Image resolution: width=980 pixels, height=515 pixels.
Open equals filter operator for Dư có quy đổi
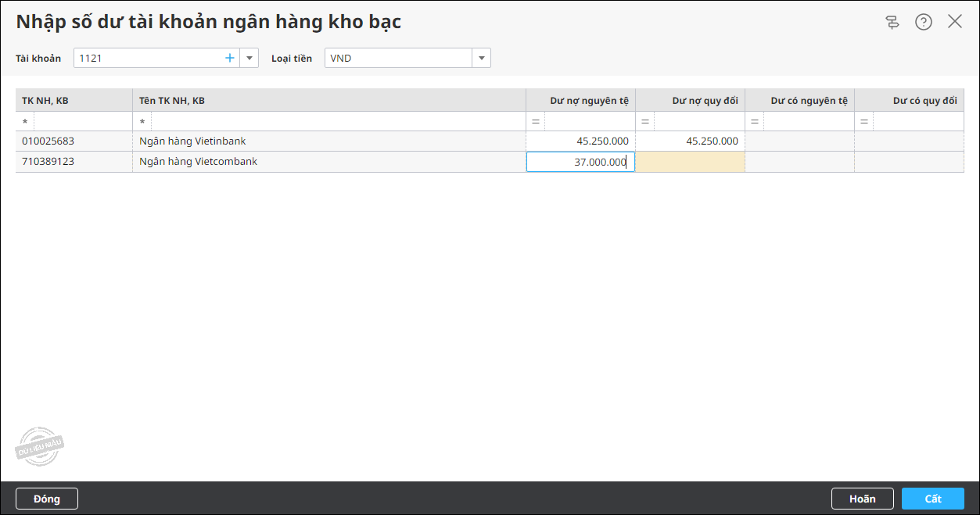(x=864, y=122)
